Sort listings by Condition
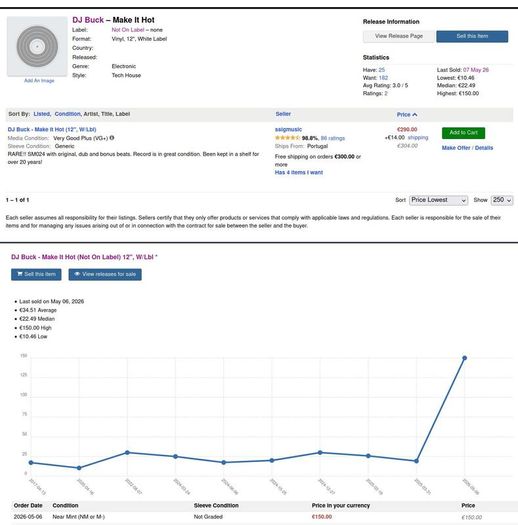 point(67,114)
